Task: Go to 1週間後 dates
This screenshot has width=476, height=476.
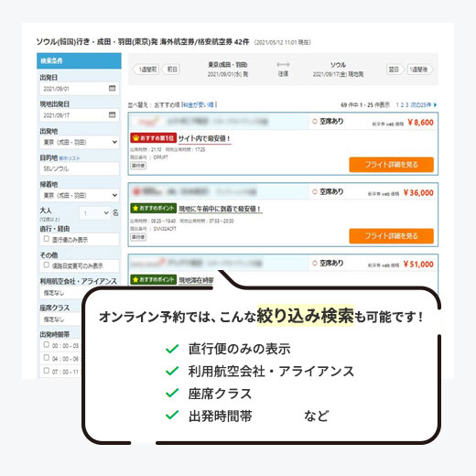Action: (x=420, y=70)
